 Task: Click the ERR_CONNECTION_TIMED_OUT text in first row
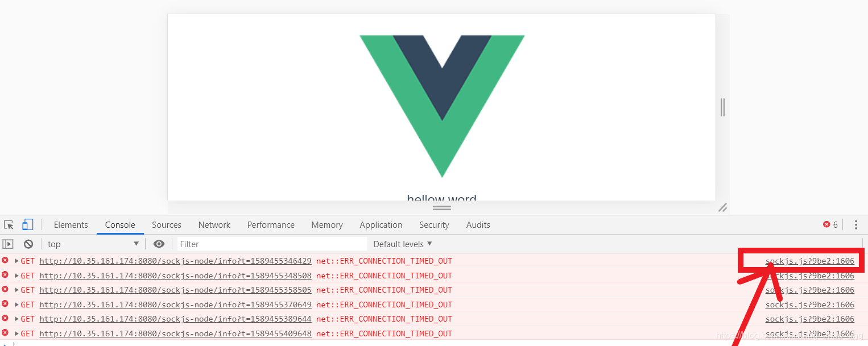coord(384,261)
